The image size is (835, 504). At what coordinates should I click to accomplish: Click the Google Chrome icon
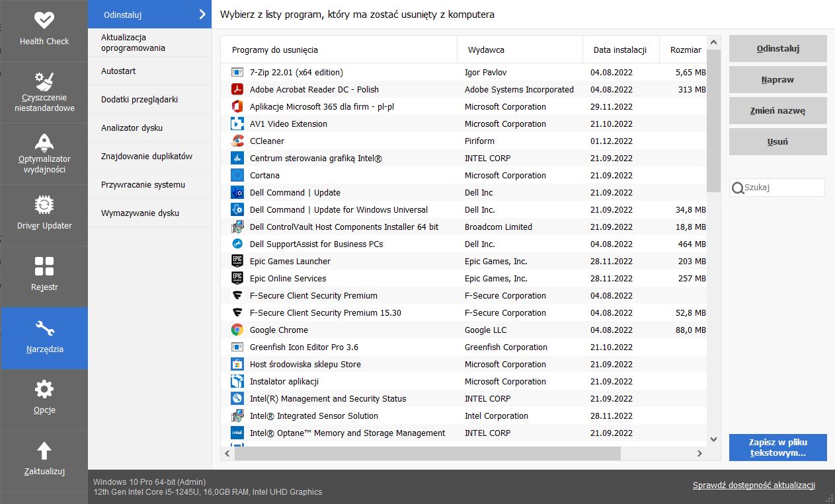[237, 330]
